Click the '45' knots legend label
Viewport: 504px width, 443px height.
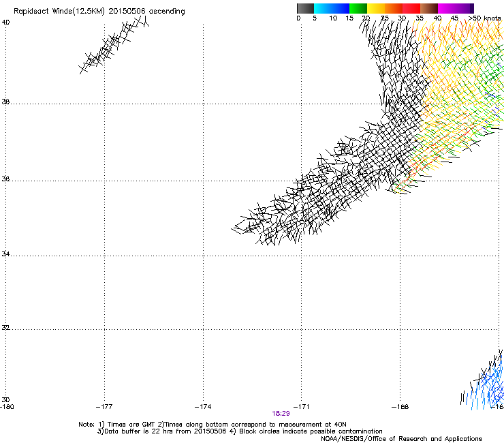point(454,18)
